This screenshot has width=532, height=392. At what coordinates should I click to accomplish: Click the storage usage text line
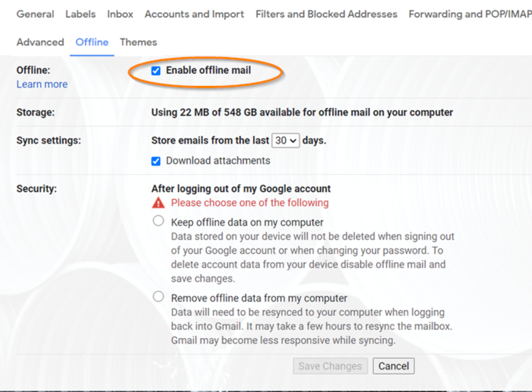click(x=302, y=113)
